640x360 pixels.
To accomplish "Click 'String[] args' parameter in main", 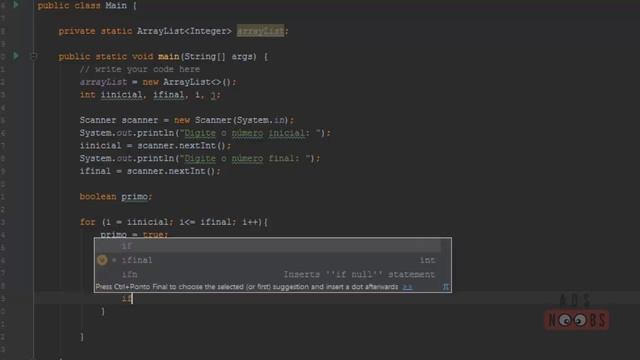I will (219, 57).
